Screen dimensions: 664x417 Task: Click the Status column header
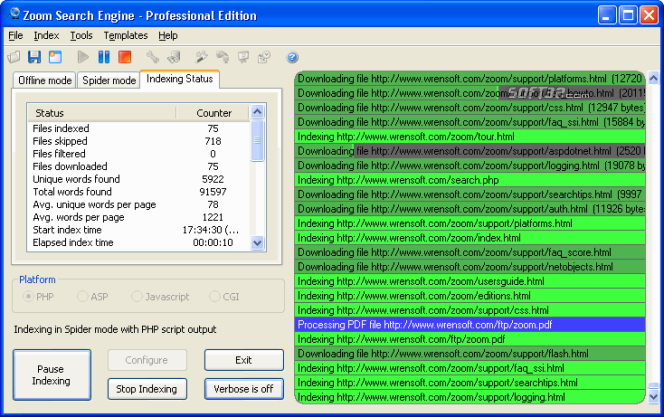[102, 113]
